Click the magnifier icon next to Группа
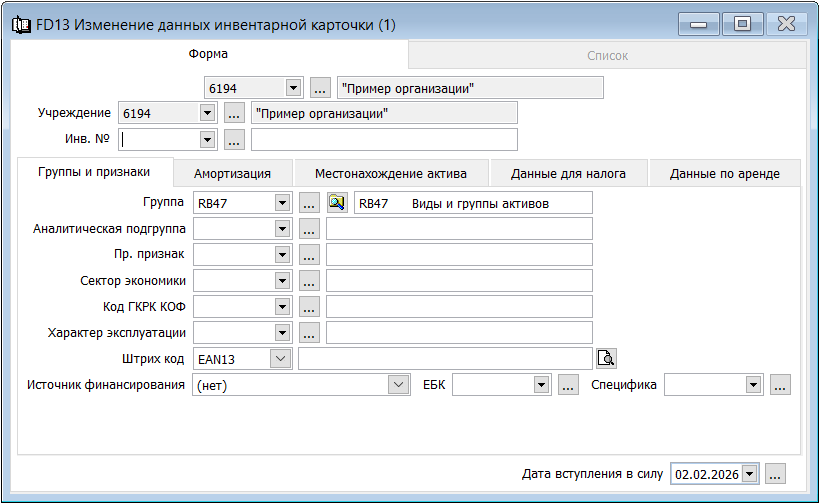The height and width of the screenshot is (503, 819). [337, 203]
